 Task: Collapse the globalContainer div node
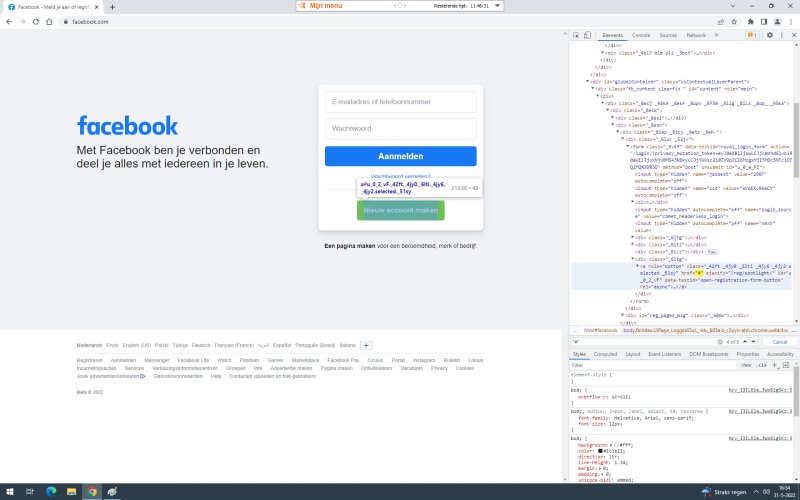click(587, 82)
